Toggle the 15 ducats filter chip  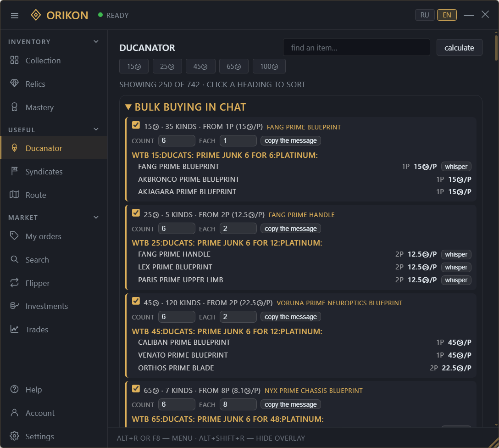pyautogui.click(x=133, y=66)
